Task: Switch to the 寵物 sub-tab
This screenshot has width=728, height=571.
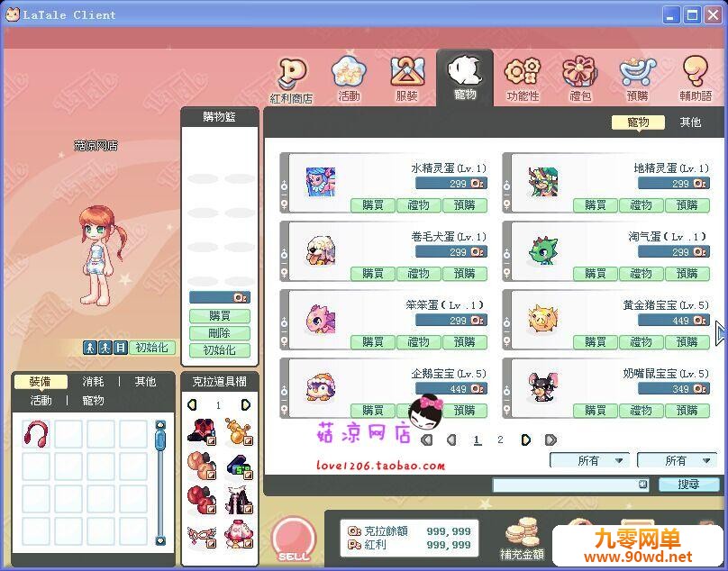Action: (638, 122)
